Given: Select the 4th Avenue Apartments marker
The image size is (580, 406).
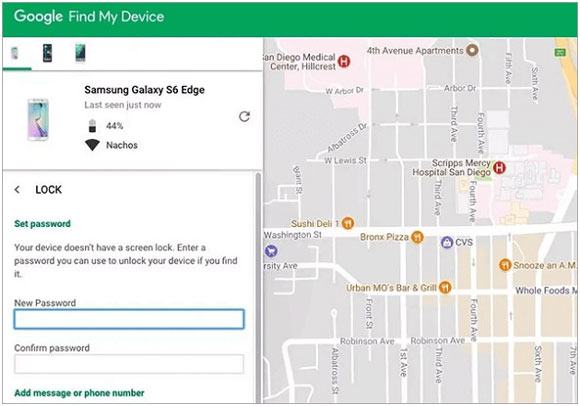Looking at the screenshot, I should click(472, 50).
